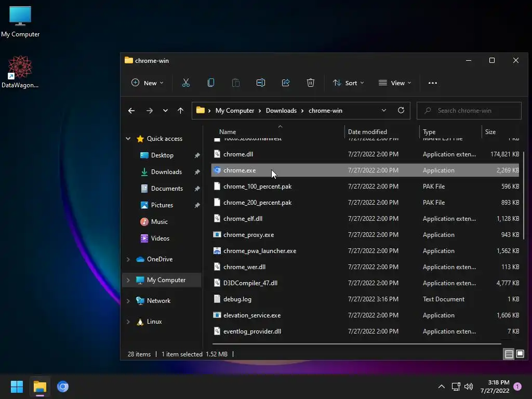The image size is (532, 399).
Task: Click the Copy icon in toolbar
Action: [x=211, y=83]
